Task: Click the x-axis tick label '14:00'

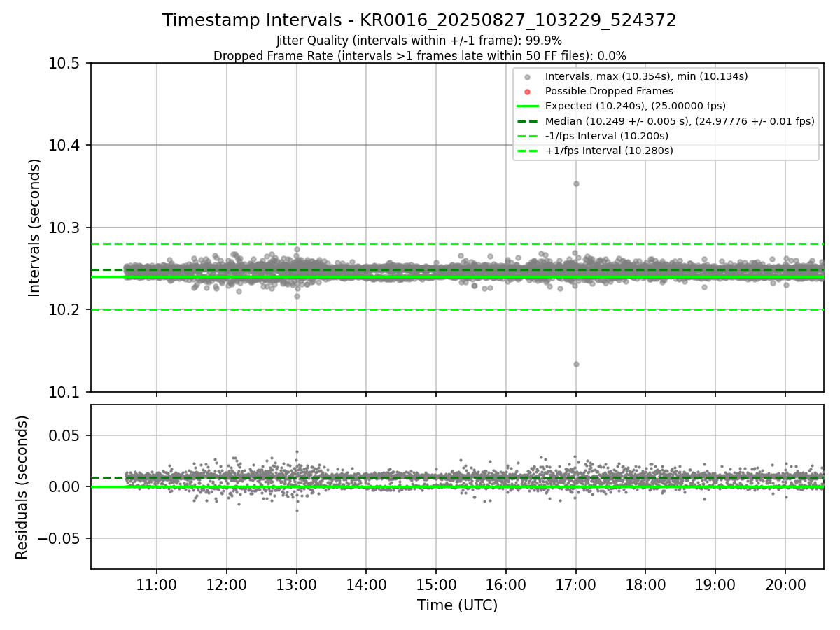Action: point(366,584)
